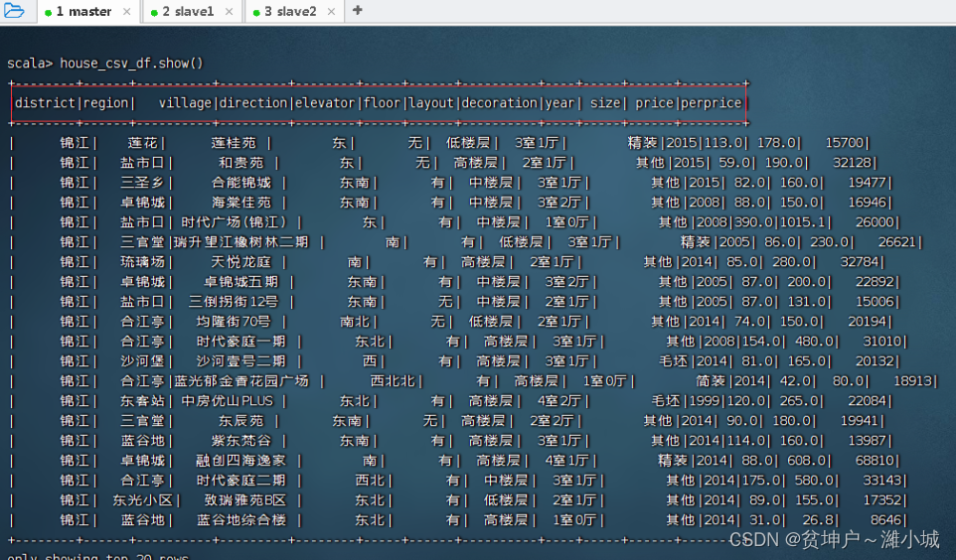Click the elevator column header
Viewport: 956px width, 560px height.
coord(325,103)
